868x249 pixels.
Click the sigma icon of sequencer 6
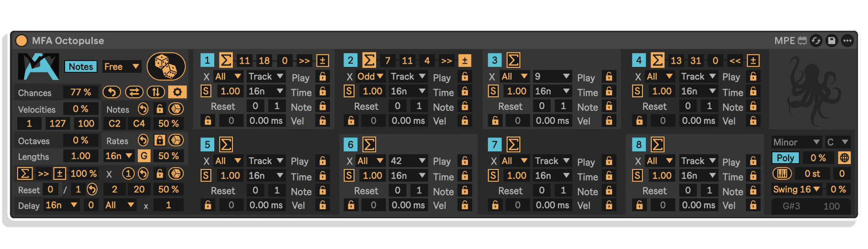pyautogui.click(x=369, y=145)
